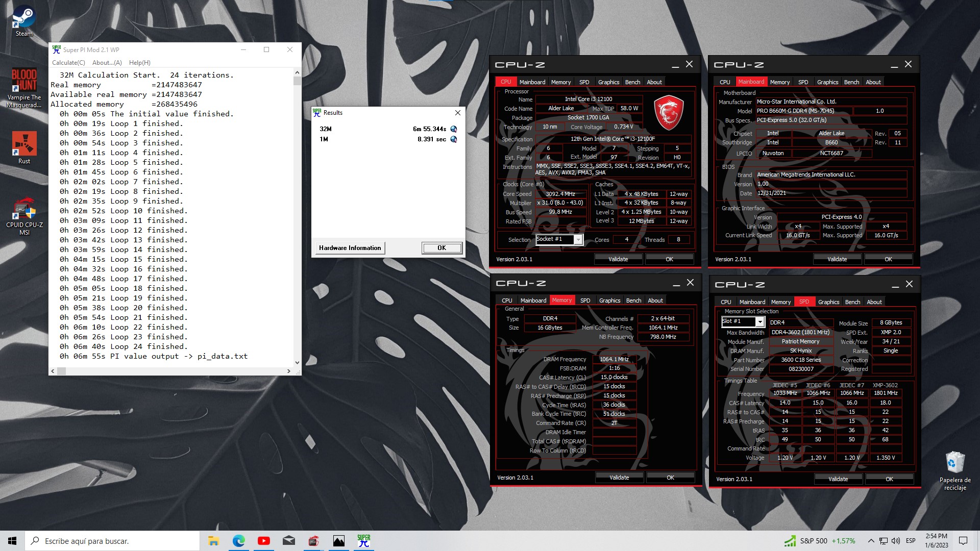
Task: Open the S&P 500 stocks widget
Action: point(820,541)
